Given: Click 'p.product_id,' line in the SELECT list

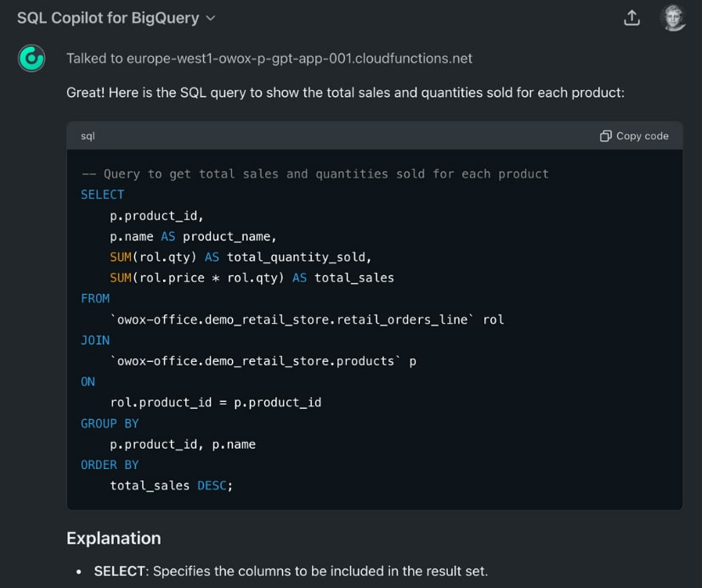Looking at the screenshot, I should tap(156, 216).
